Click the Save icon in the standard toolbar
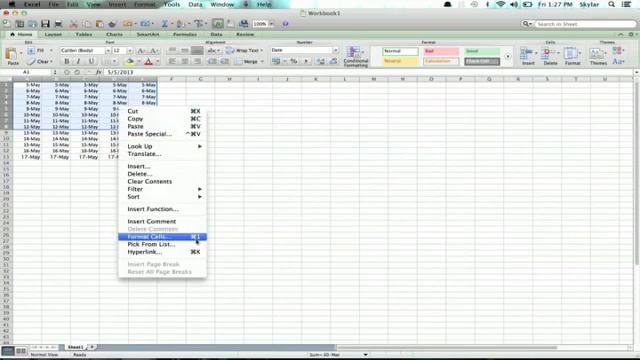 pos(45,24)
